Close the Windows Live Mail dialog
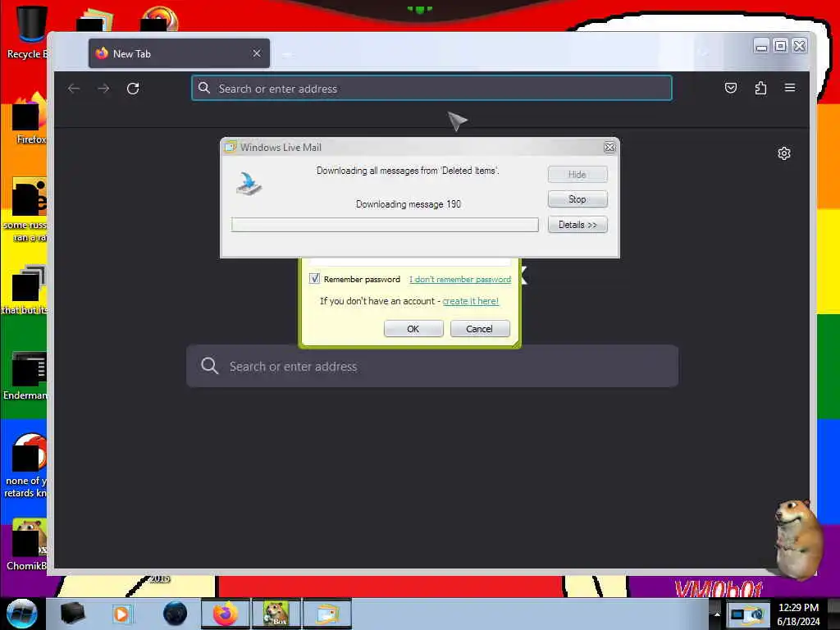The image size is (840, 630). click(609, 148)
